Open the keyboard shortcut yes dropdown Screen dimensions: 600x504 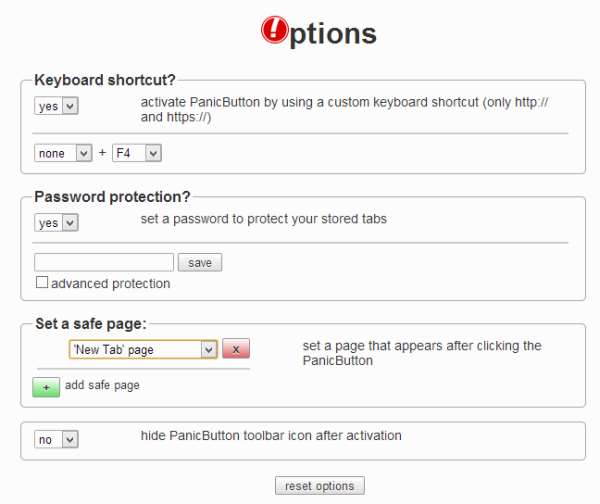point(56,107)
